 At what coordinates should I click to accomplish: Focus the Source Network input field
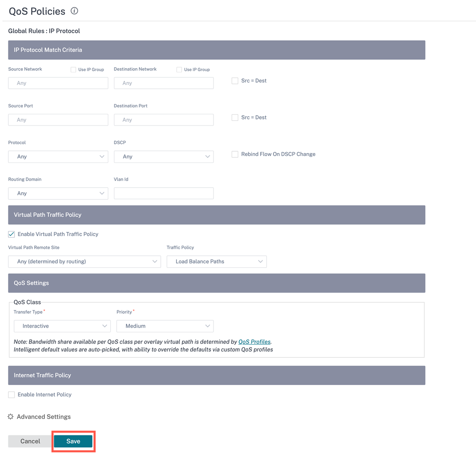(x=58, y=83)
